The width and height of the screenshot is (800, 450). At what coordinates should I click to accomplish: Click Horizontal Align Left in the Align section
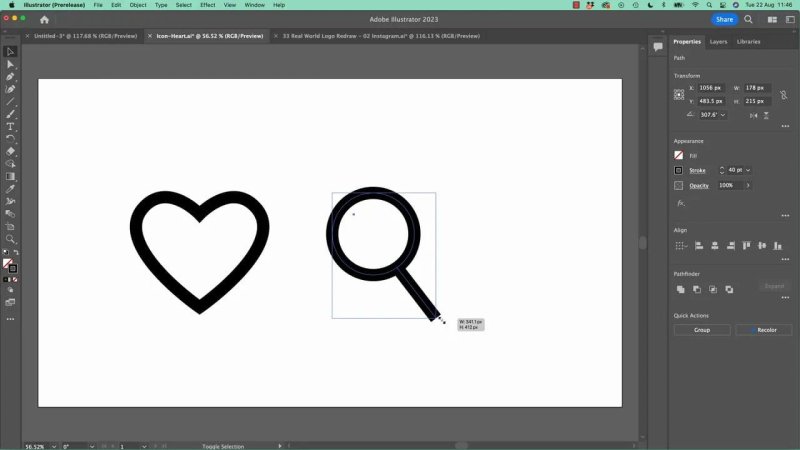click(699, 246)
